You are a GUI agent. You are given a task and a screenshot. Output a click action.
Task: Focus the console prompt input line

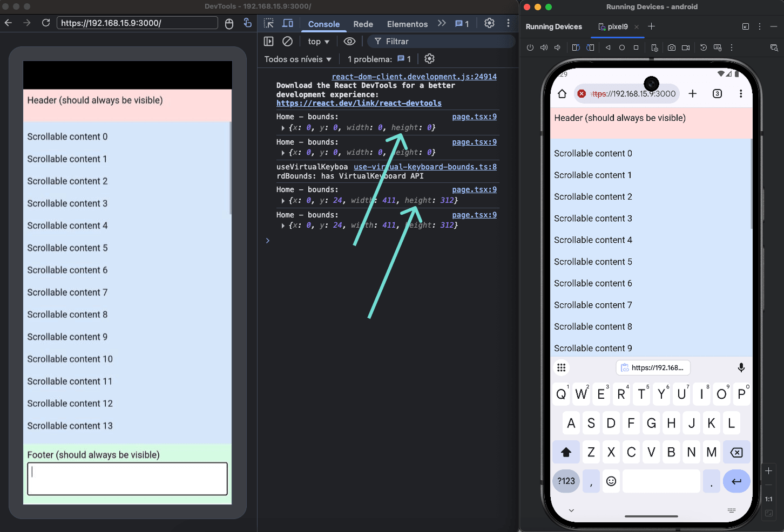click(383, 241)
